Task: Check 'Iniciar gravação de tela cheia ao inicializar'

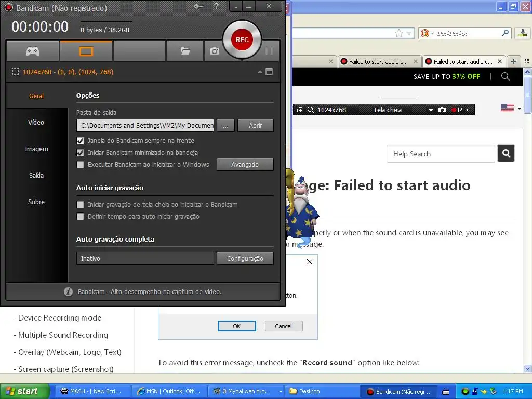Action: (x=80, y=205)
